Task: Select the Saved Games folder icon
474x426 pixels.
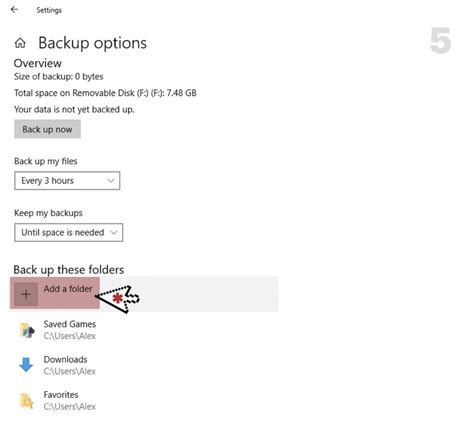Action: [x=27, y=330]
